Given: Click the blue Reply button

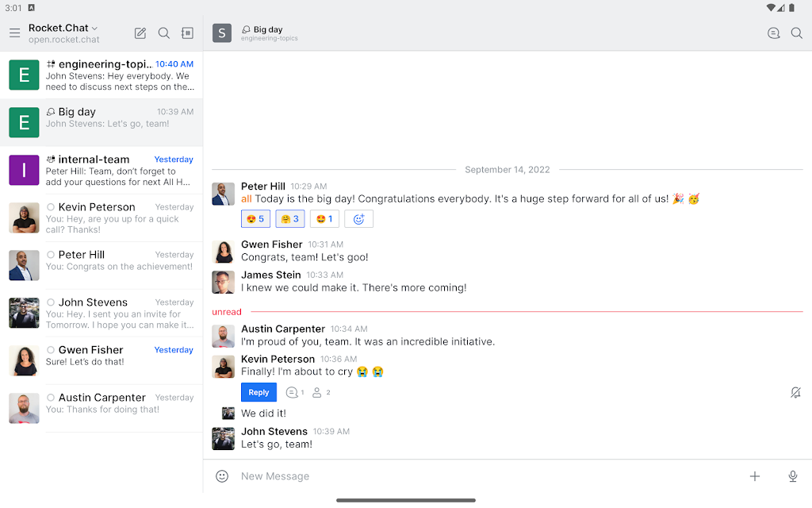Looking at the screenshot, I should [x=259, y=392].
